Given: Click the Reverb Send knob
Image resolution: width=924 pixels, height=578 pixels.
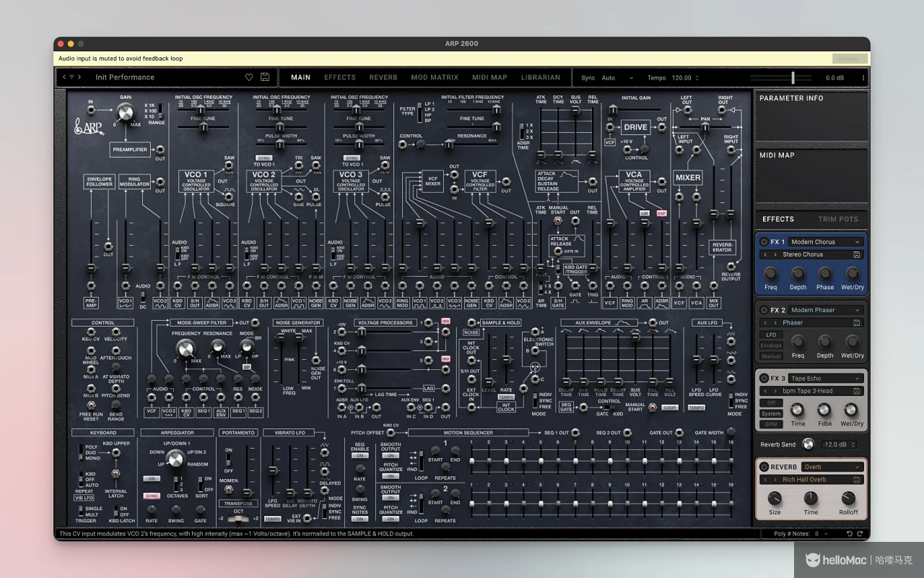Looking at the screenshot, I should point(808,444).
